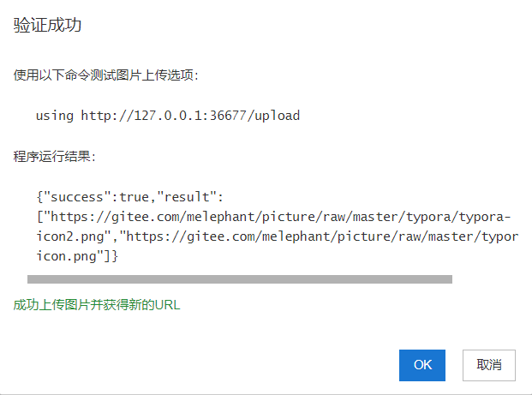The image size is (532, 395).
Task: Click the horizontal scrollbar thumb below the result
Action: pyautogui.click(x=240, y=279)
